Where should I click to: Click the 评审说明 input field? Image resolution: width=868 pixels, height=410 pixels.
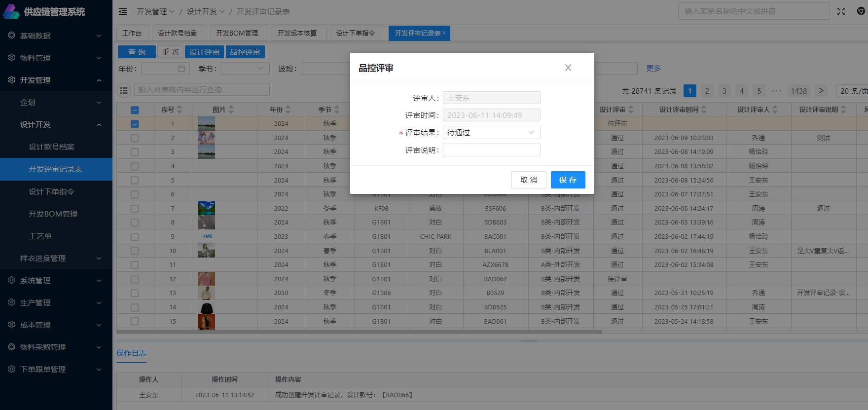[491, 150]
